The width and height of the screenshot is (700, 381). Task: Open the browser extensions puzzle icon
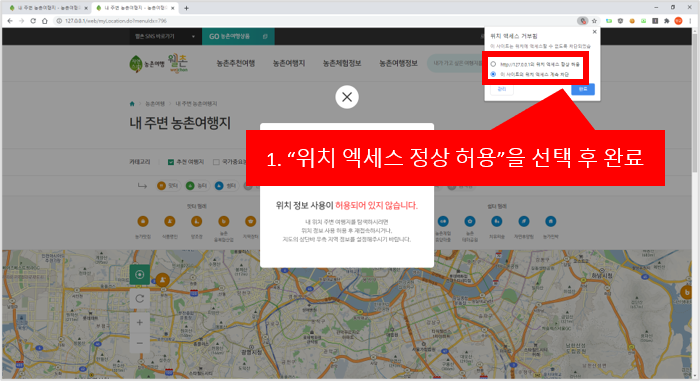pyautogui.click(x=667, y=21)
